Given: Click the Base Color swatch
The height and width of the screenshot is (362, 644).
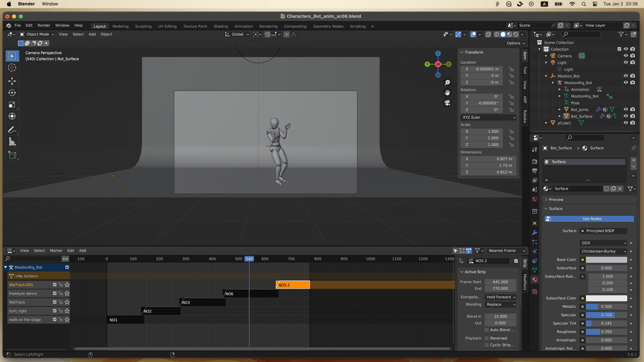Looking at the screenshot, I should click(x=606, y=260).
